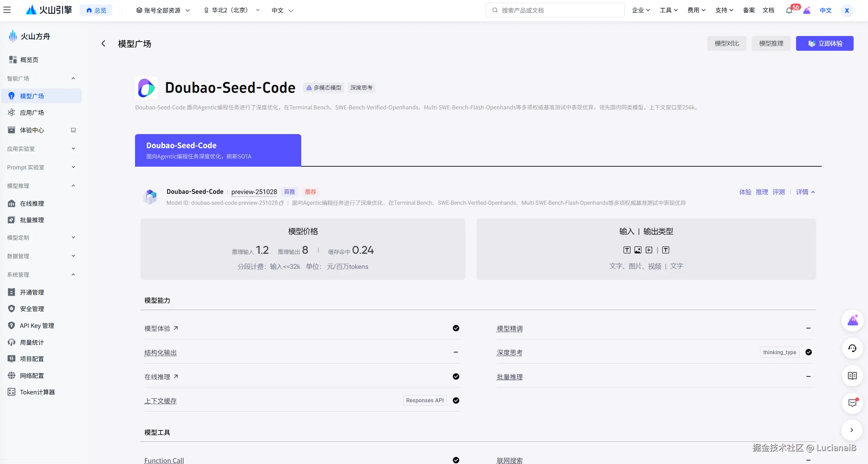Click the 体验中心 screen toggle icon
The image size is (868, 464).
tap(73, 130)
